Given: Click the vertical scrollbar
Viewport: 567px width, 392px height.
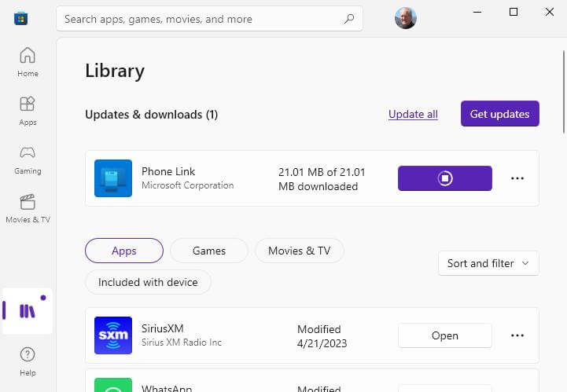Looking at the screenshot, I should pyautogui.click(x=564, y=92).
